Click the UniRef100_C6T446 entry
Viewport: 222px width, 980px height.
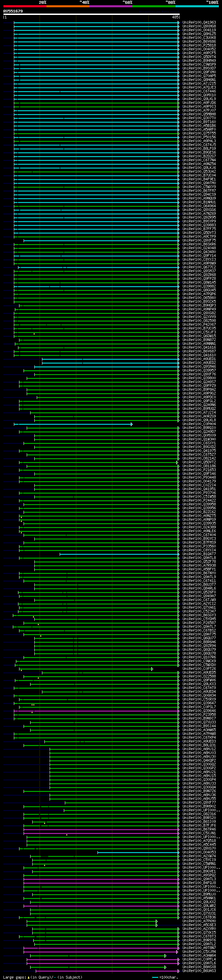coord(199,91)
